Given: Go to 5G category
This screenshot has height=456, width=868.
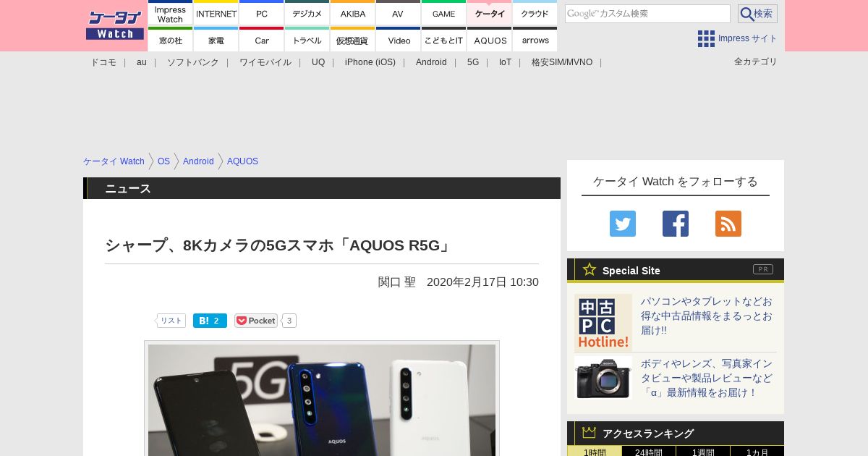Looking at the screenshot, I should pos(473,62).
